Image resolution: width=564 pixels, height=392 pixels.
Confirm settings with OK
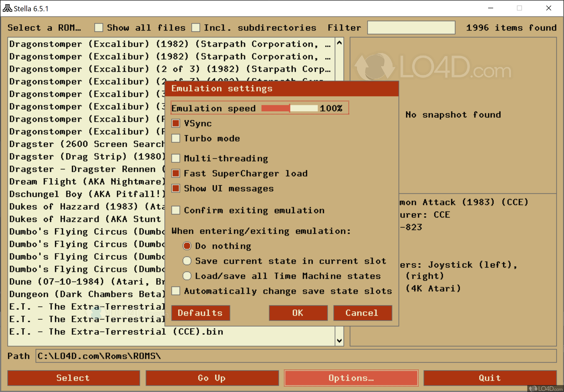click(x=298, y=313)
